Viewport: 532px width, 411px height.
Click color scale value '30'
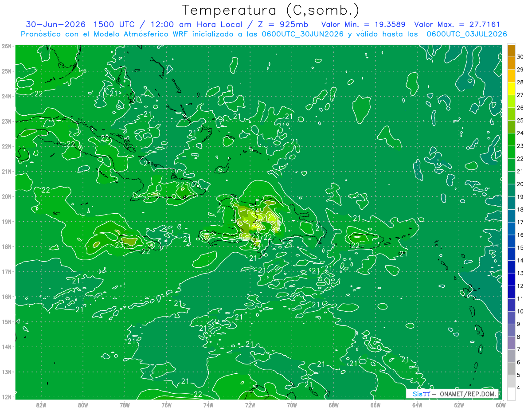click(520, 57)
